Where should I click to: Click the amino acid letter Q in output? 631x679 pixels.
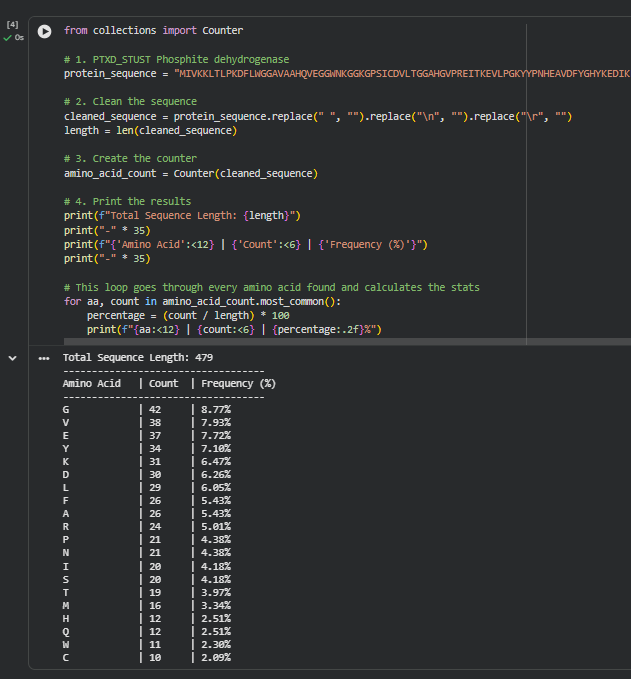coord(66,631)
